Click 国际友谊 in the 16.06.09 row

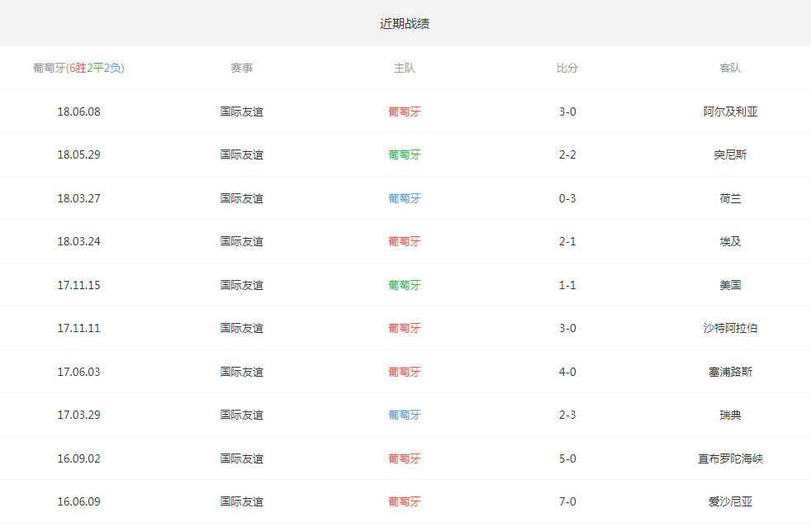241,501
